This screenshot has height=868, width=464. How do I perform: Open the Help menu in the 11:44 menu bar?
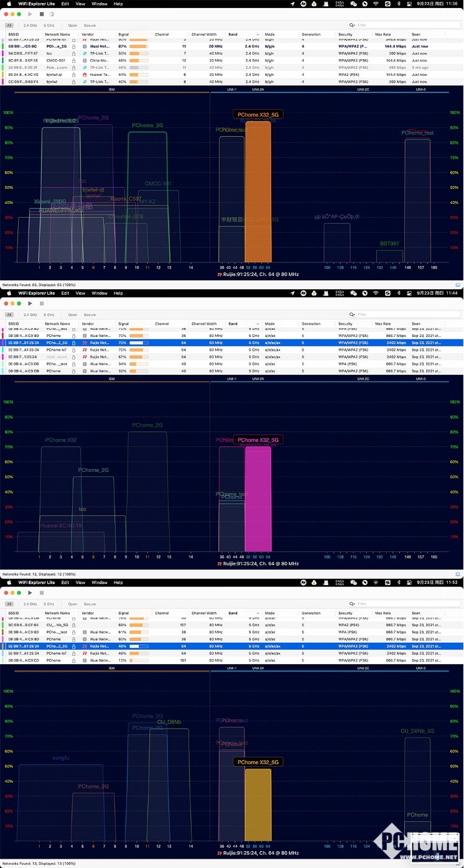tap(118, 293)
